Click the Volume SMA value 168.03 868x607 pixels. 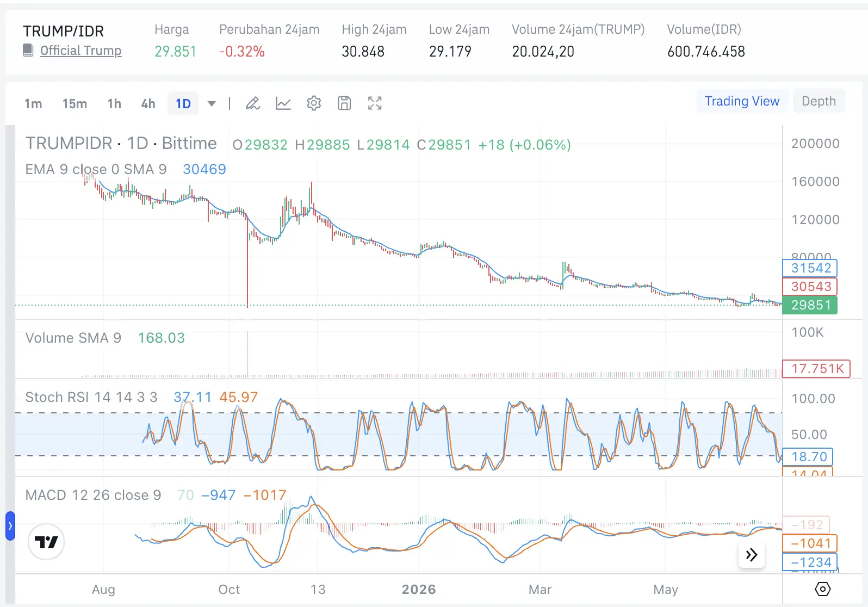point(162,338)
